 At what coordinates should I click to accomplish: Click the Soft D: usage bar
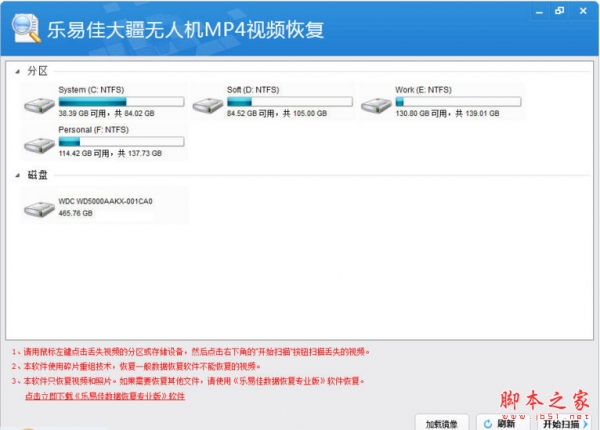(290, 101)
